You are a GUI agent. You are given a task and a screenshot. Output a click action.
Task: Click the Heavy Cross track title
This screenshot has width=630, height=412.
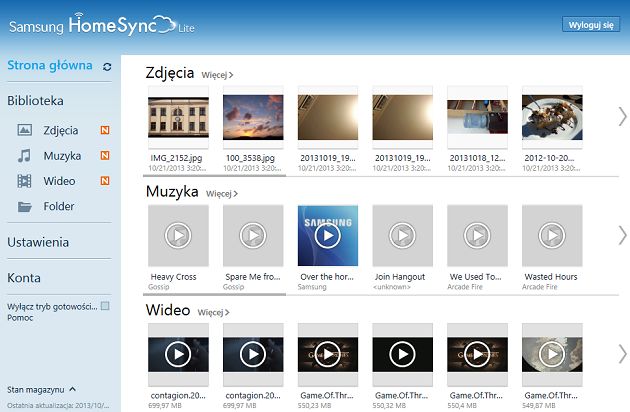173,277
